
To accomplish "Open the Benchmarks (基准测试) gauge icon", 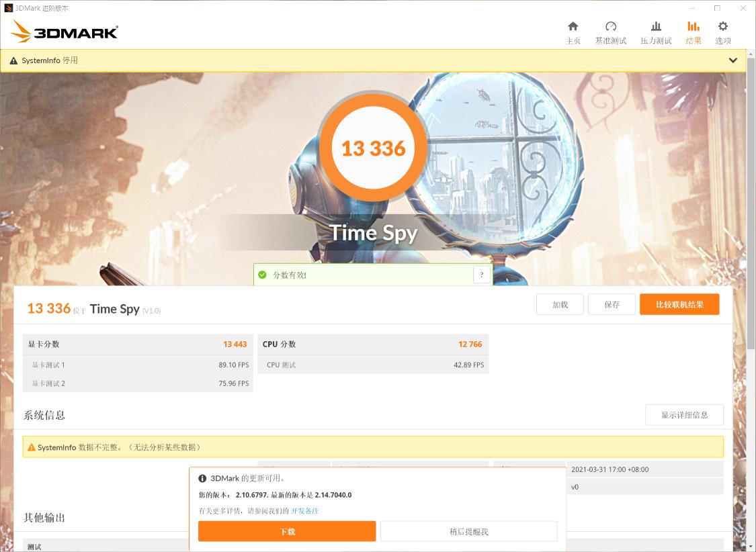I will tap(610, 26).
